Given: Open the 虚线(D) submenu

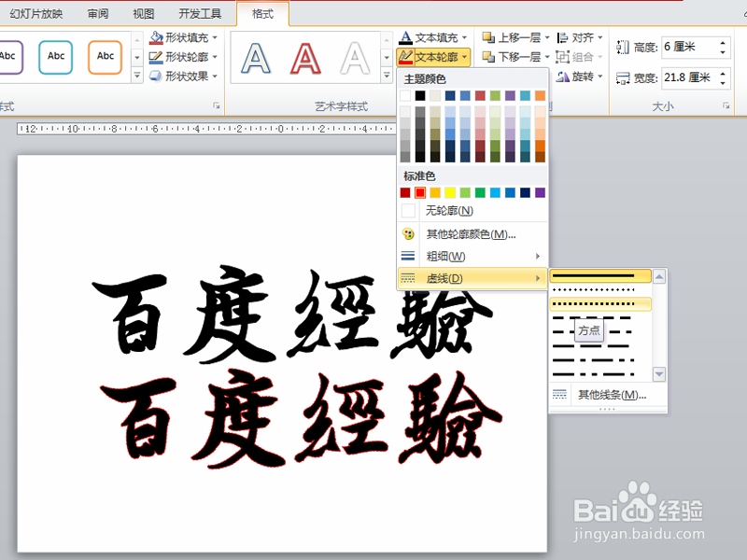Looking at the screenshot, I should 472,278.
